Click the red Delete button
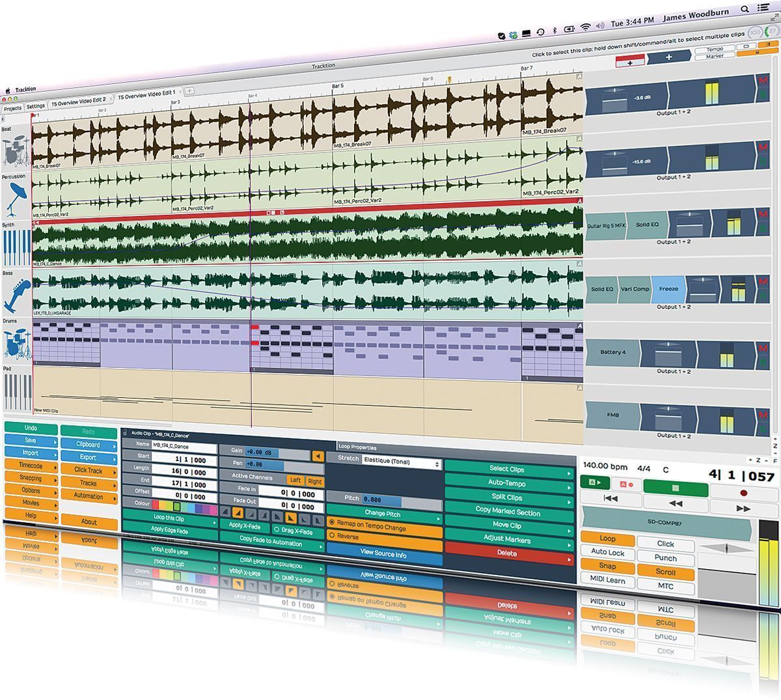The width and height of the screenshot is (781, 700). coord(508,553)
